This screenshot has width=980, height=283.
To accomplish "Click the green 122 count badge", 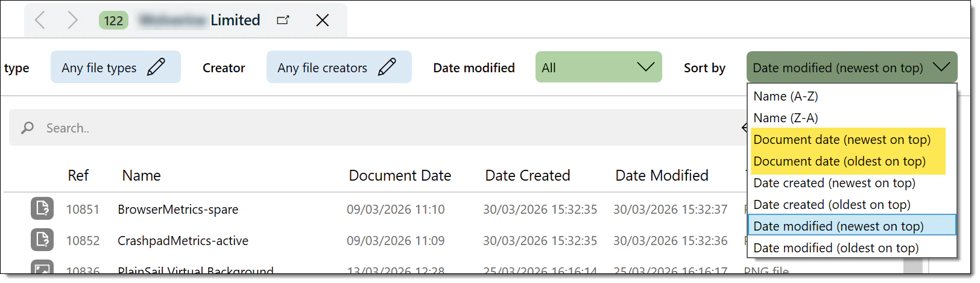I will [113, 20].
